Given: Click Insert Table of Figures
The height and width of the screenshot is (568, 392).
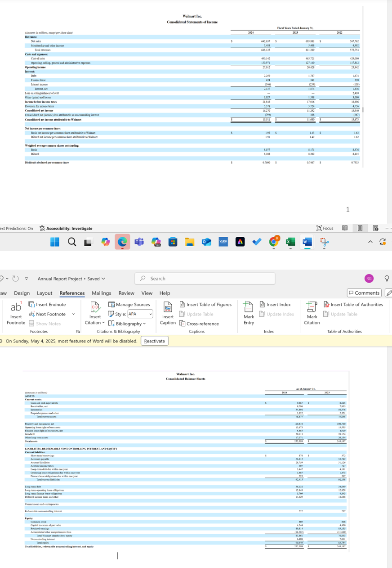Looking at the screenshot, I should [205, 304].
